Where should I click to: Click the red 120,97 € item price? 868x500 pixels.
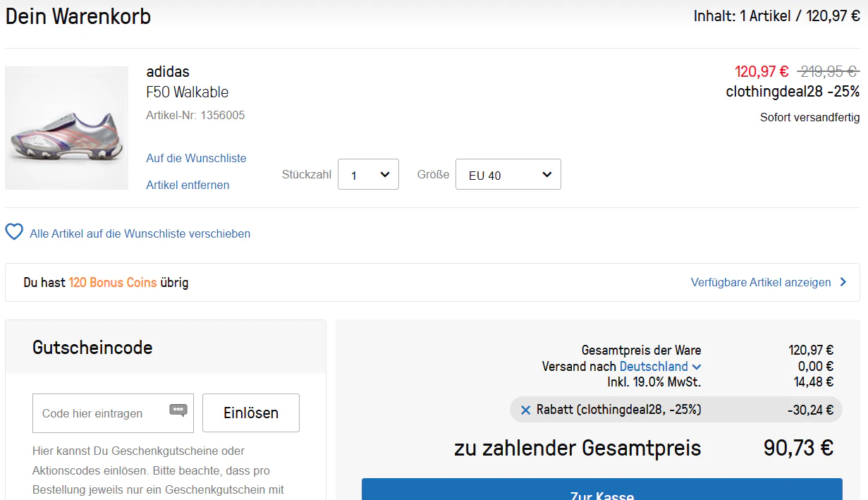[762, 71]
